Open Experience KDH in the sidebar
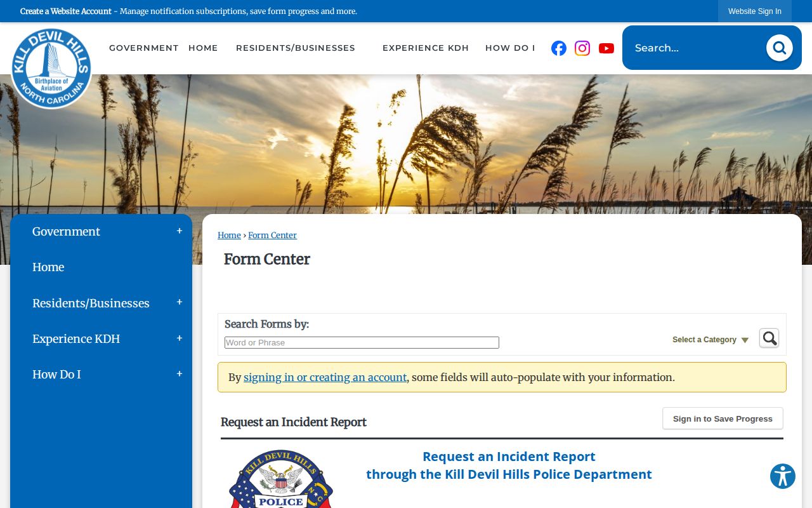 pos(76,339)
